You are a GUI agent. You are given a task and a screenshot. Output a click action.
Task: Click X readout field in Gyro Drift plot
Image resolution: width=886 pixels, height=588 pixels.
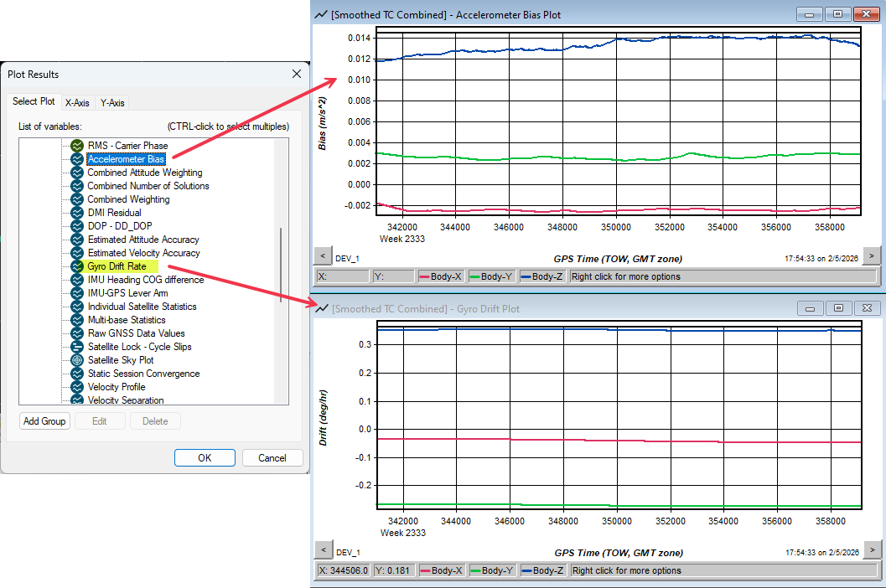344,570
